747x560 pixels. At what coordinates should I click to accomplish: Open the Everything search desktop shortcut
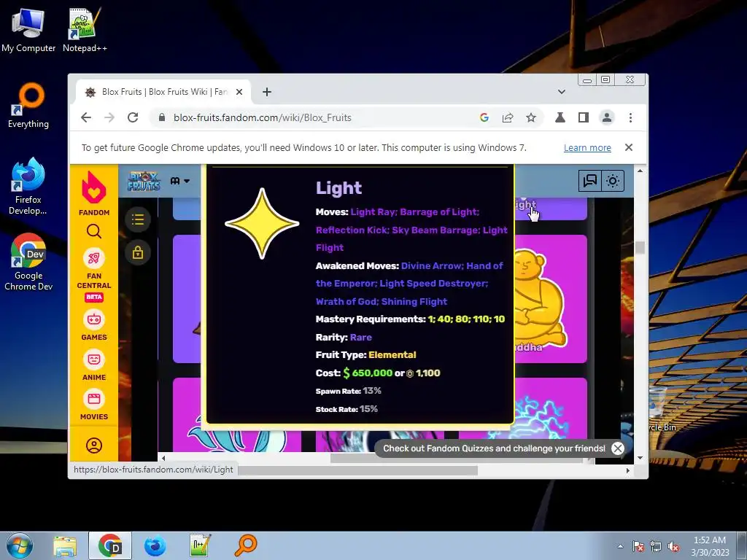[28, 105]
